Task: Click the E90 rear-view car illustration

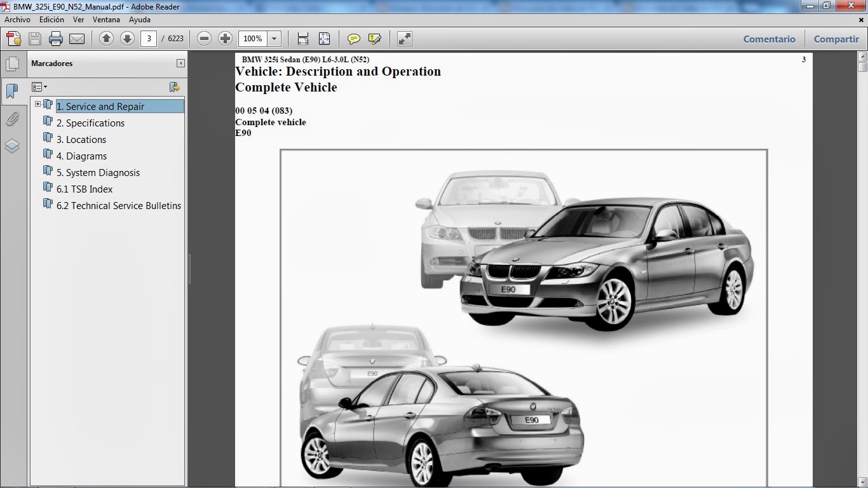Action: (x=442, y=424)
